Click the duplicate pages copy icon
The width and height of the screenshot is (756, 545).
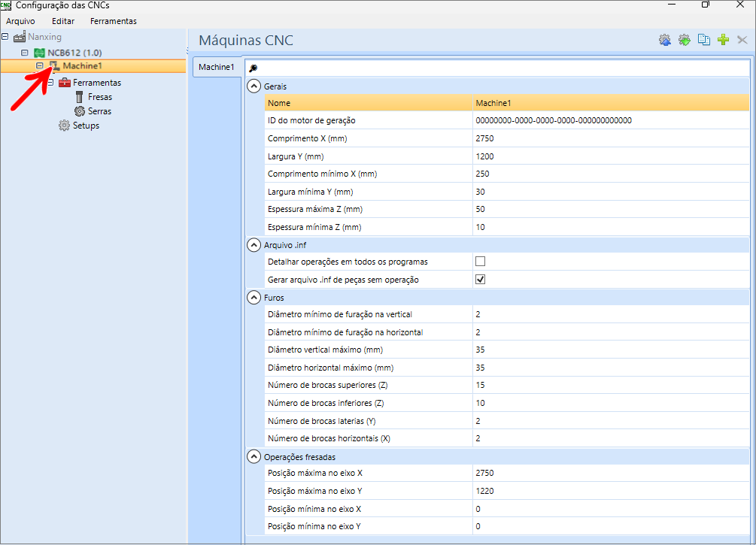(x=704, y=40)
